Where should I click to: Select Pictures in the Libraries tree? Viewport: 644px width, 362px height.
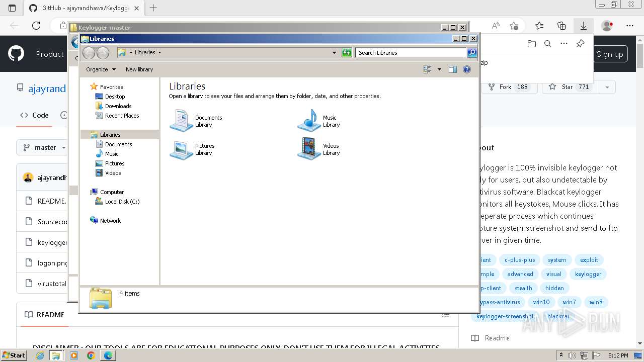(115, 163)
